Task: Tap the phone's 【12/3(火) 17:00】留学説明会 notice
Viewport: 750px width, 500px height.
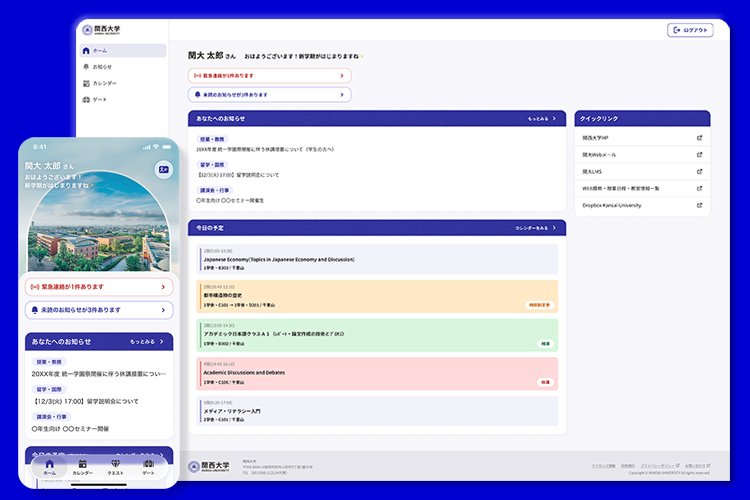Action: click(85, 401)
